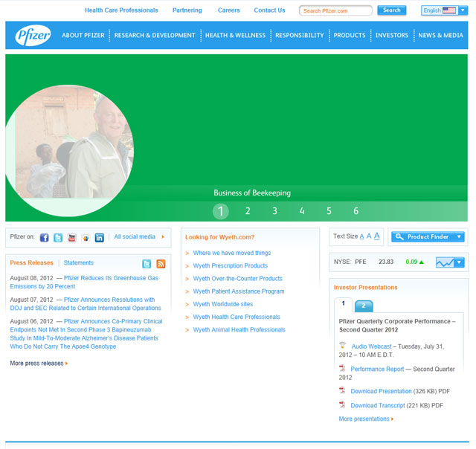Viewport: 476px width, 449px height.
Task: Open Pfizer's LinkedIn icon
Action: [99, 238]
